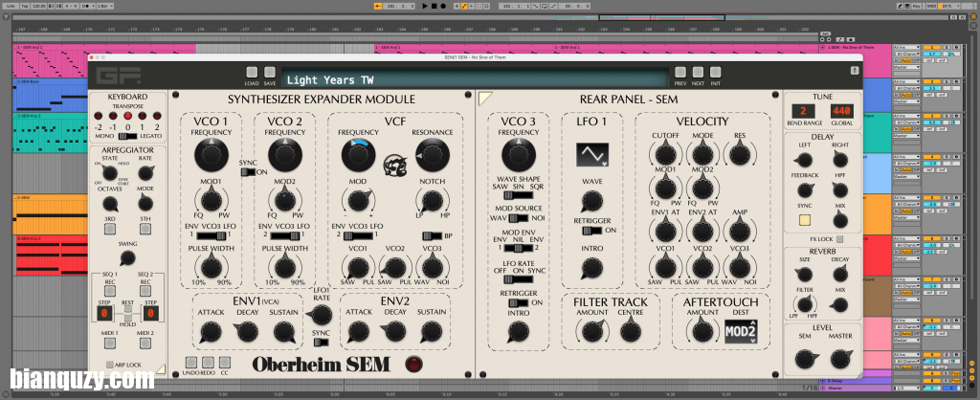Insert a step with the REST button

(x=127, y=309)
